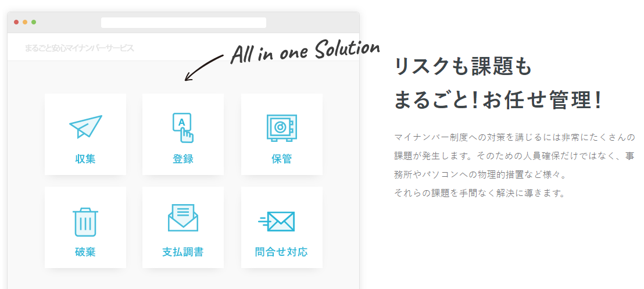644x289 pixels.
Task: Click the yellow dot in mock browser bar
Action: click(25, 22)
